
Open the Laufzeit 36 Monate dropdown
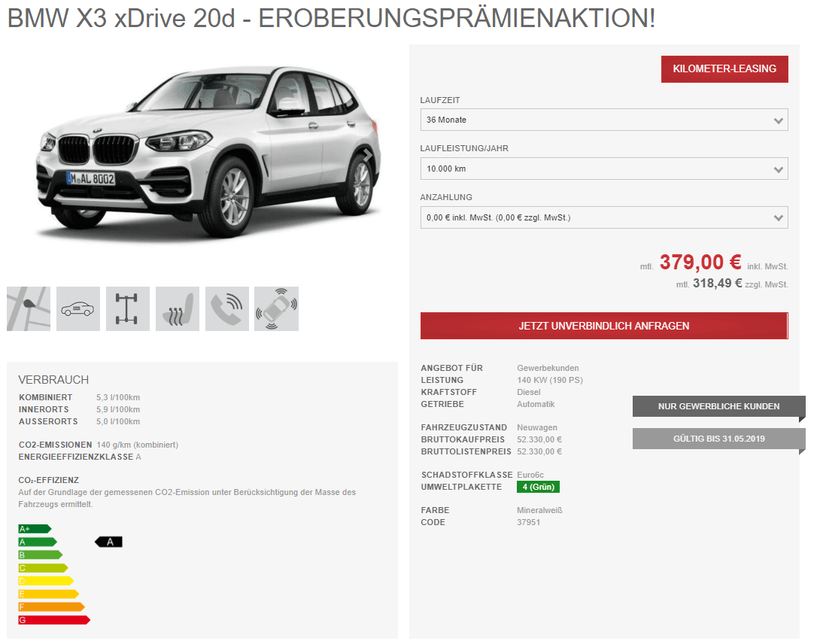coord(604,120)
